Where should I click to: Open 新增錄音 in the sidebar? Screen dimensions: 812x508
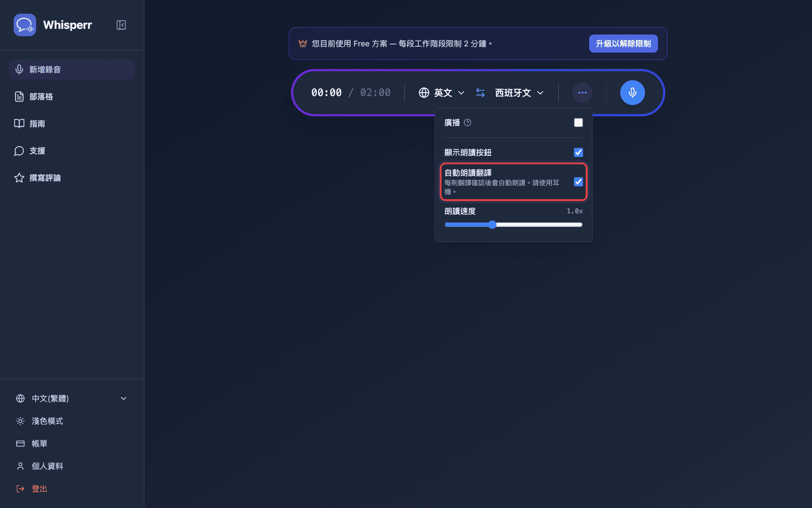[x=72, y=70]
